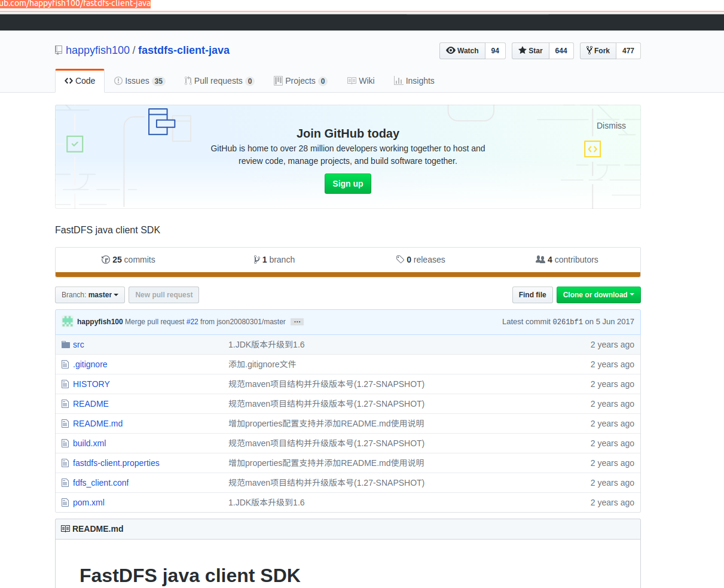Click the file icon beside HISTORY
The width and height of the screenshot is (724, 588).
65,384
